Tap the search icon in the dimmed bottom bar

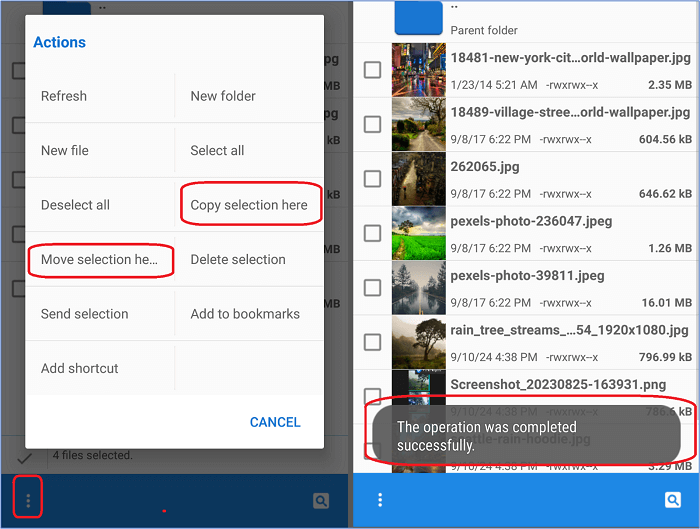[x=320, y=500]
